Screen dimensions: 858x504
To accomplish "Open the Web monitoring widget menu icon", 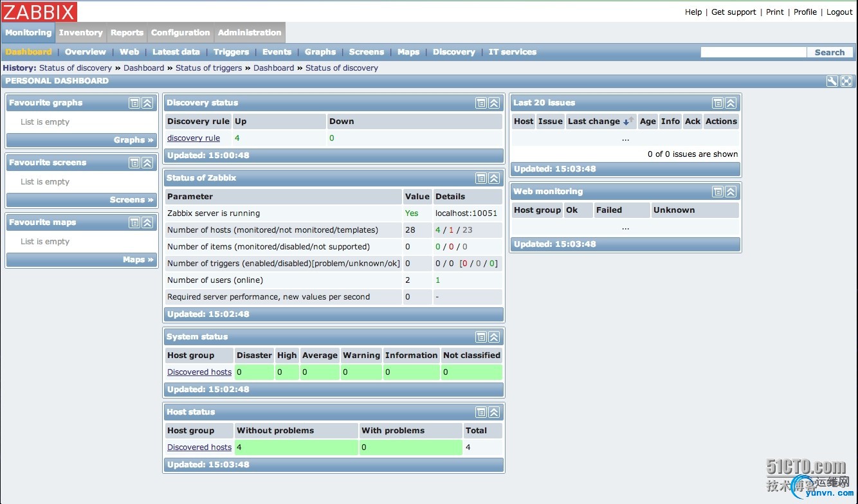I will click(x=718, y=192).
